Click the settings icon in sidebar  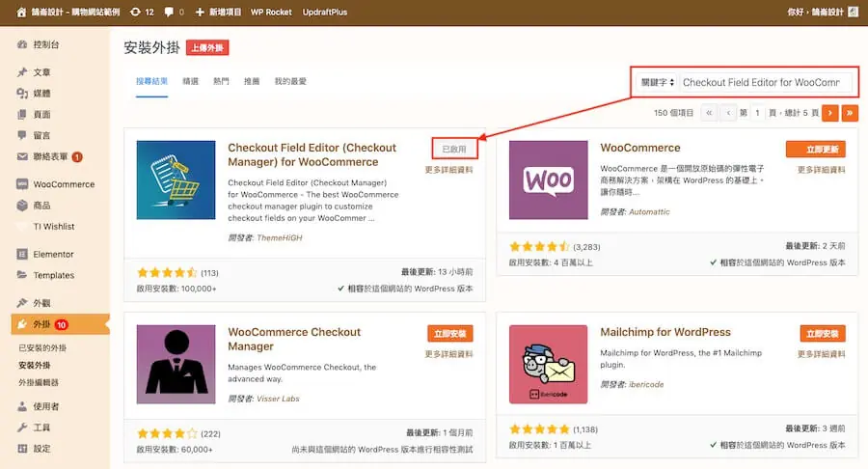(x=22, y=449)
